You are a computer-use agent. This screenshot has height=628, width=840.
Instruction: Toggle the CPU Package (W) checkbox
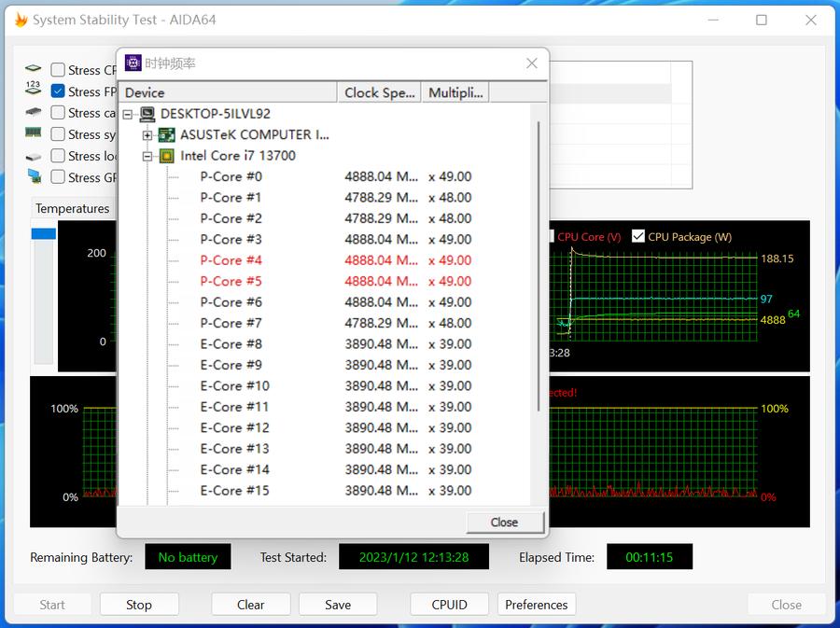(638, 237)
